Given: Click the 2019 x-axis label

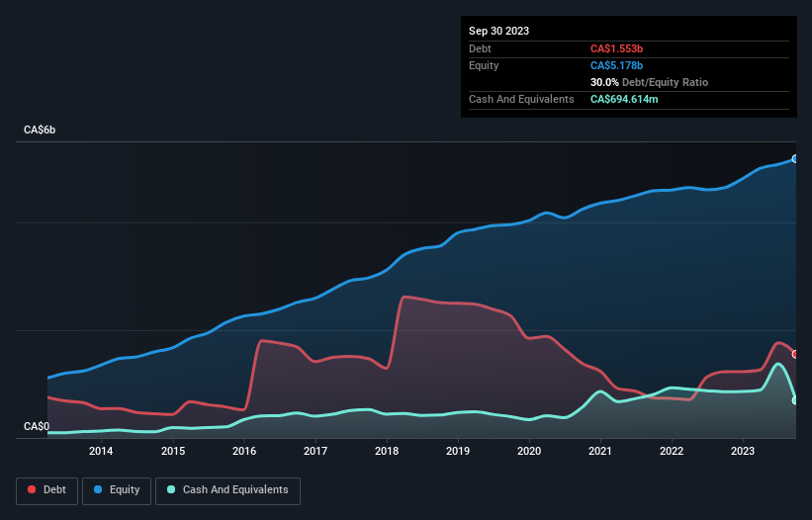Looking at the screenshot, I should [x=458, y=451].
